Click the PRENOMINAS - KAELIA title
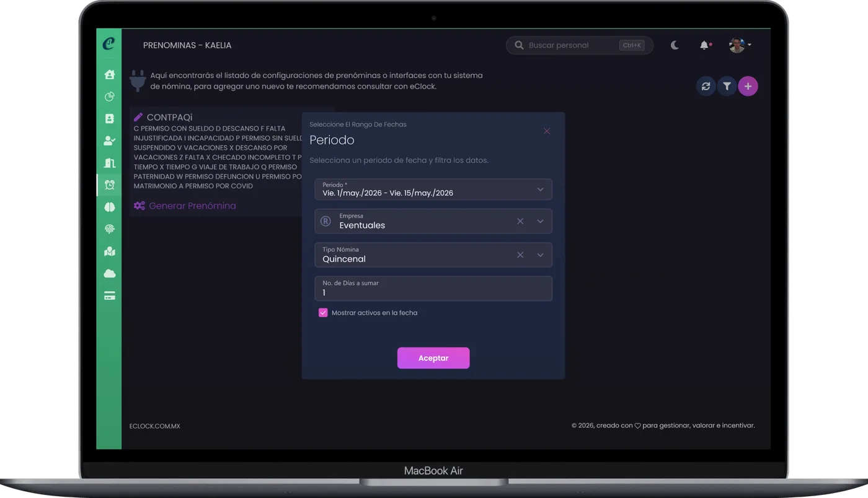Image resolution: width=868 pixels, height=498 pixels. [x=187, y=45]
